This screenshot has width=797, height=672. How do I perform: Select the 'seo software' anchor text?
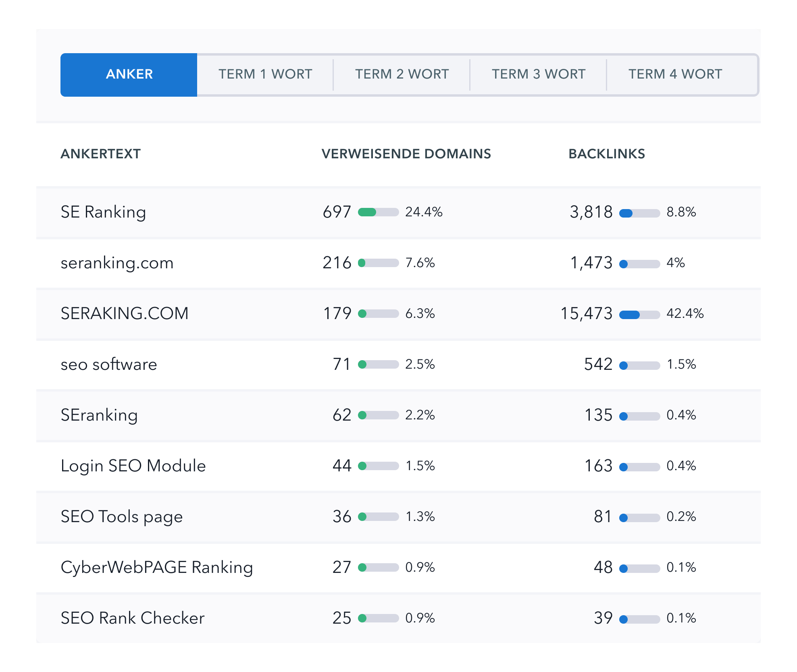(109, 364)
